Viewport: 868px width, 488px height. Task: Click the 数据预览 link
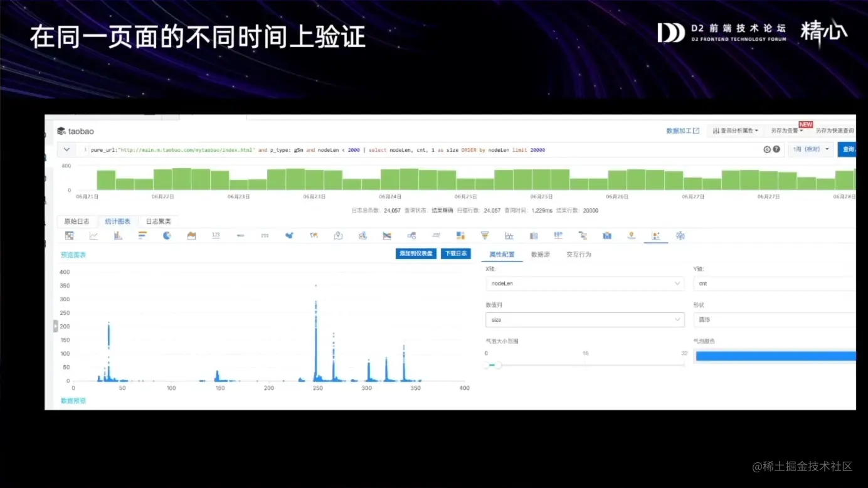73,400
